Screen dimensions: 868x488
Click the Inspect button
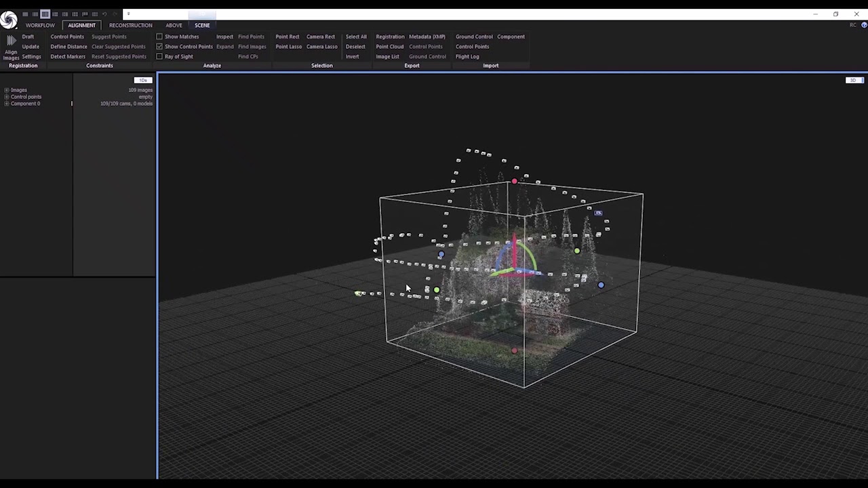(224, 37)
